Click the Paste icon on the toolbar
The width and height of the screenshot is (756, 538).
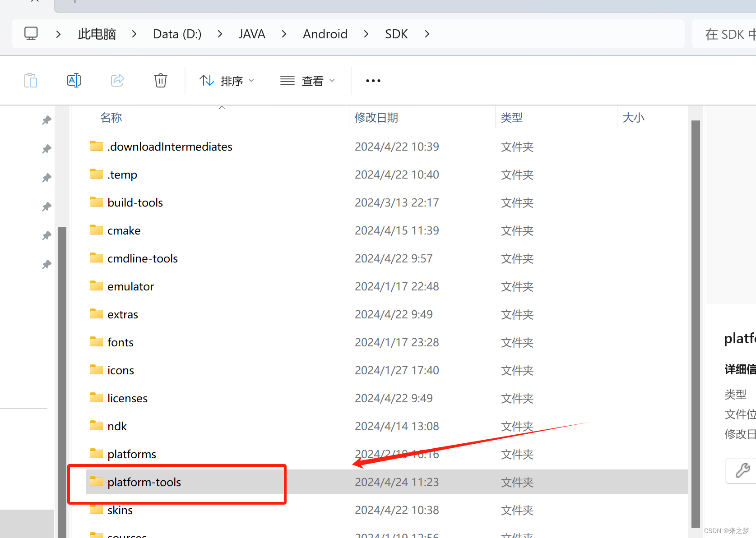click(x=31, y=80)
